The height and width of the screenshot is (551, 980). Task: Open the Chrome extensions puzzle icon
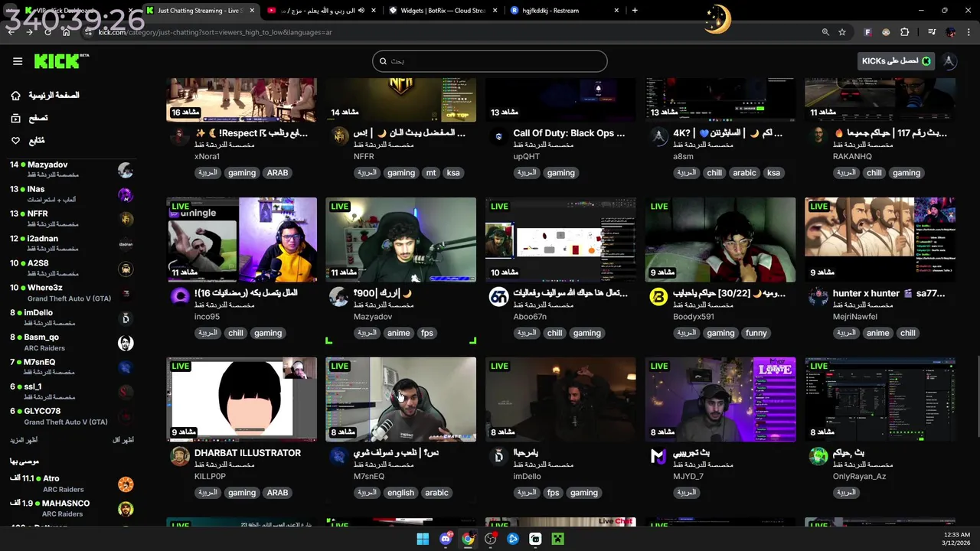pos(905,32)
